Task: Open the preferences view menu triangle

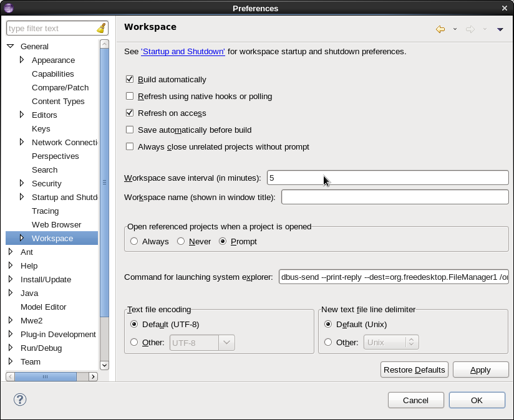Action: coord(500,29)
